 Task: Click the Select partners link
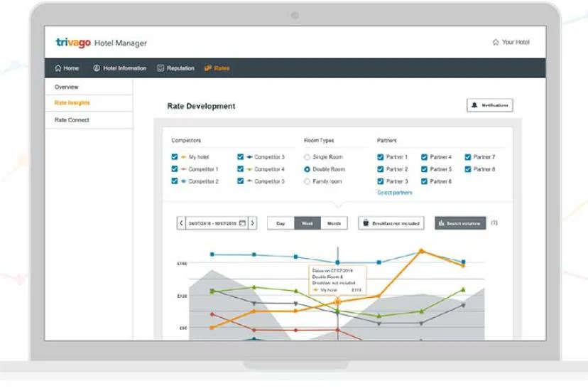[x=395, y=193]
